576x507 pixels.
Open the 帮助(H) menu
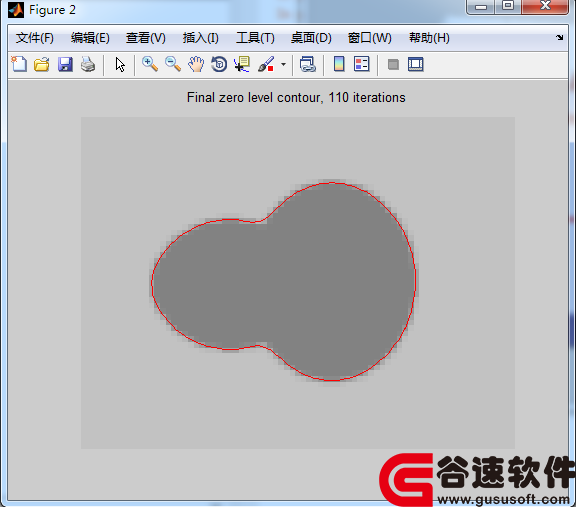429,37
